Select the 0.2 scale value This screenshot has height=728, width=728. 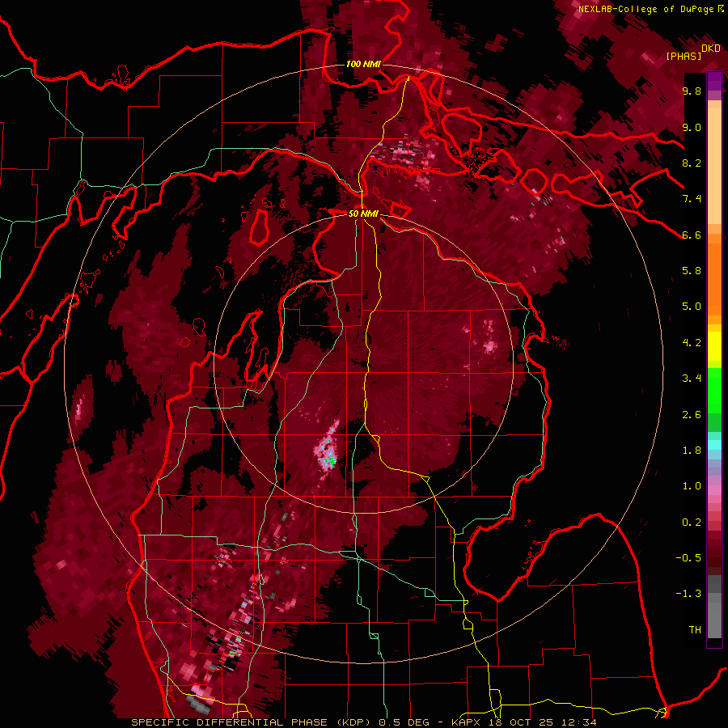click(x=692, y=523)
